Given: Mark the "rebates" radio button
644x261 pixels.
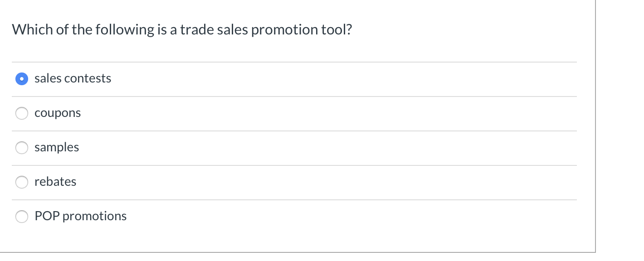Looking at the screenshot, I should [x=22, y=182].
